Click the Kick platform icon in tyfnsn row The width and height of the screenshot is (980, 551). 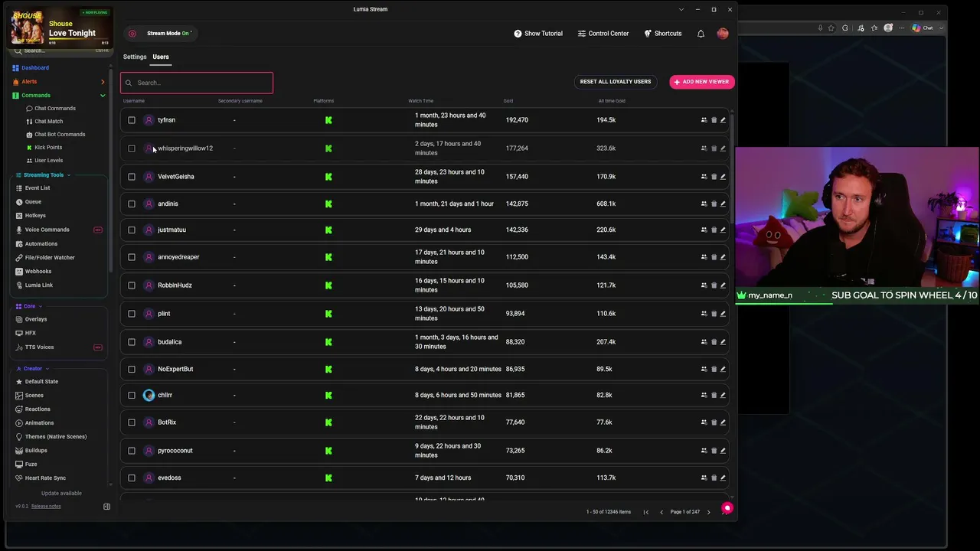coord(328,120)
